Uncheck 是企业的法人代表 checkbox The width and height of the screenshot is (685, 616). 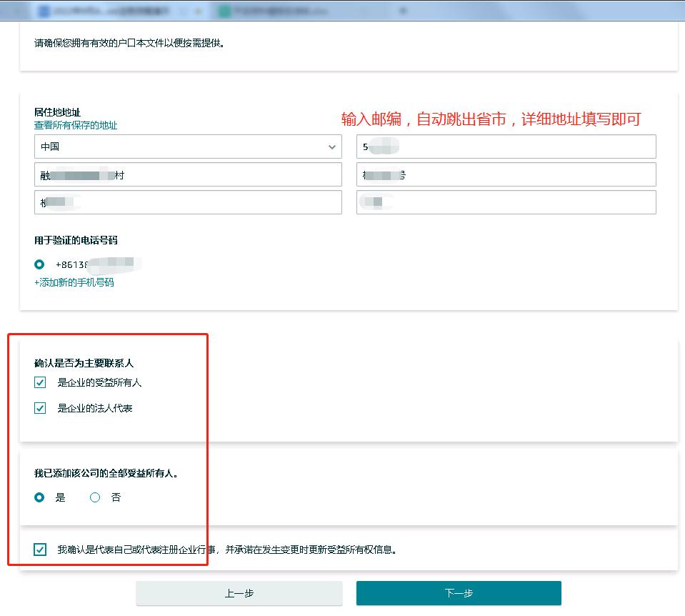tap(40, 408)
